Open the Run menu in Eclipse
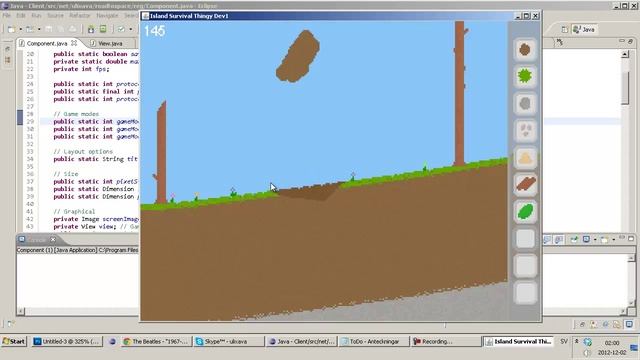Viewport: 640px width, 360px height. (36, 16)
